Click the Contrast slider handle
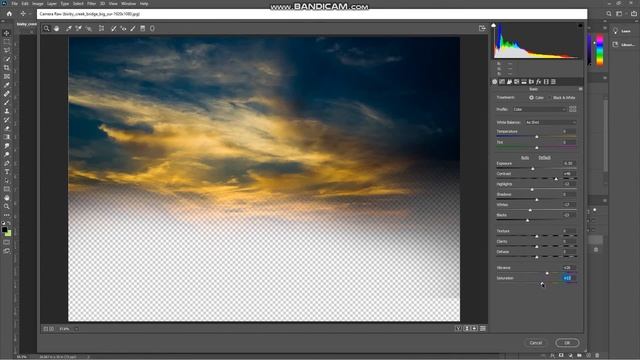The height and width of the screenshot is (360, 640). point(556,179)
